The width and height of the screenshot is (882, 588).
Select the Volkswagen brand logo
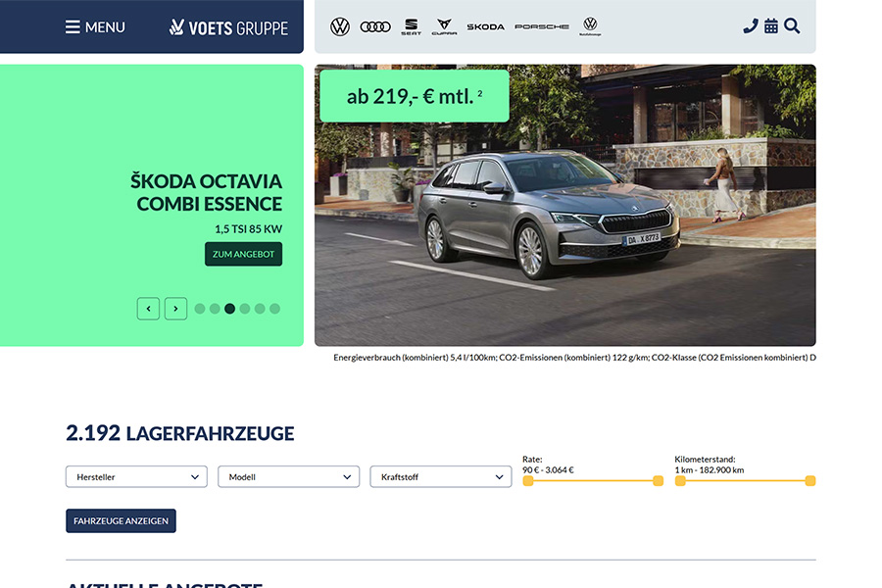340,25
